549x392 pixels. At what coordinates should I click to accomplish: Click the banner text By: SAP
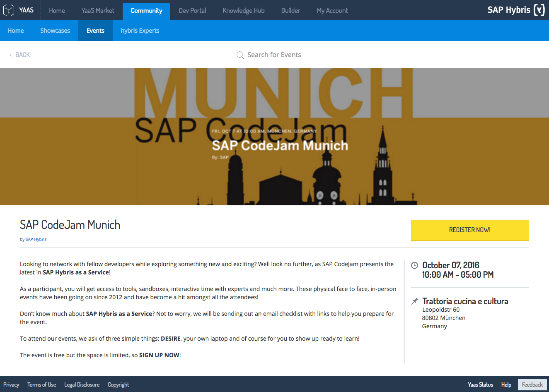pyautogui.click(x=220, y=157)
